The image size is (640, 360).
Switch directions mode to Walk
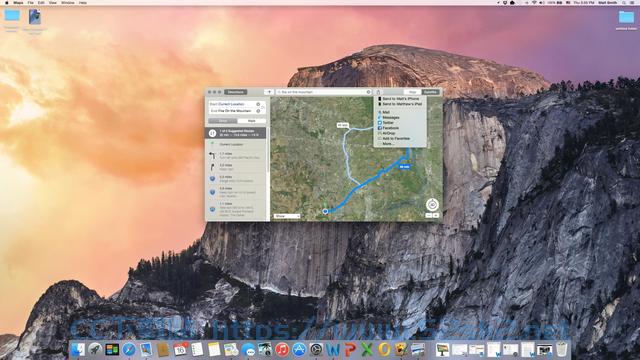pyautogui.click(x=251, y=121)
